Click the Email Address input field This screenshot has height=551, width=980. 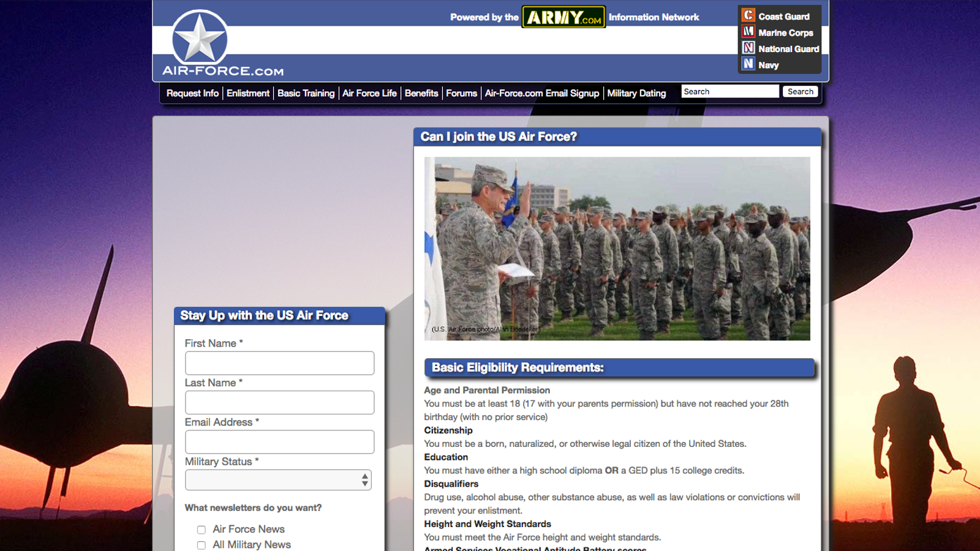280,442
